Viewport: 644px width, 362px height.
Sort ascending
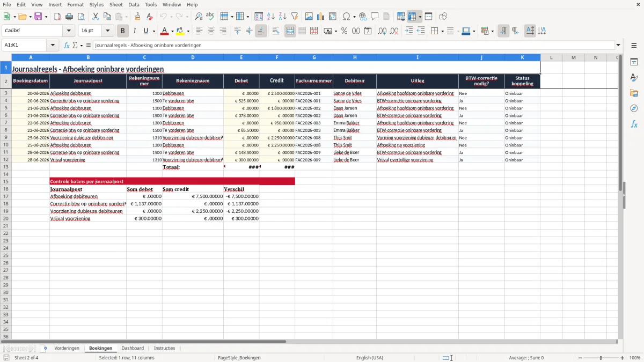tap(271, 17)
